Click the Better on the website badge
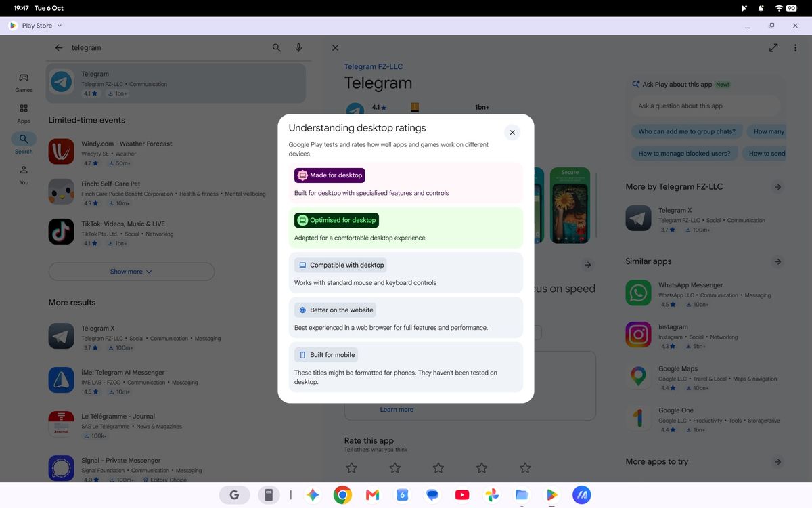This screenshot has height=508, width=812. tap(335, 310)
